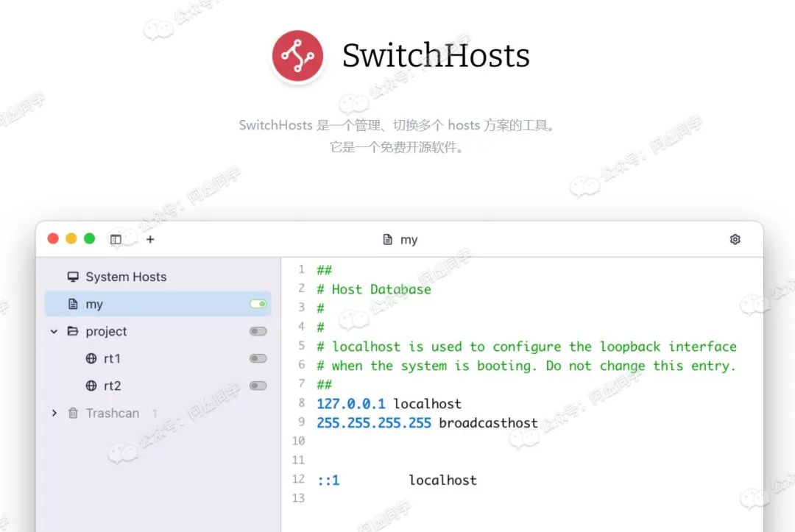The width and height of the screenshot is (795, 532).
Task: Click the file icon beside title my
Action: (x=387, y=239)
